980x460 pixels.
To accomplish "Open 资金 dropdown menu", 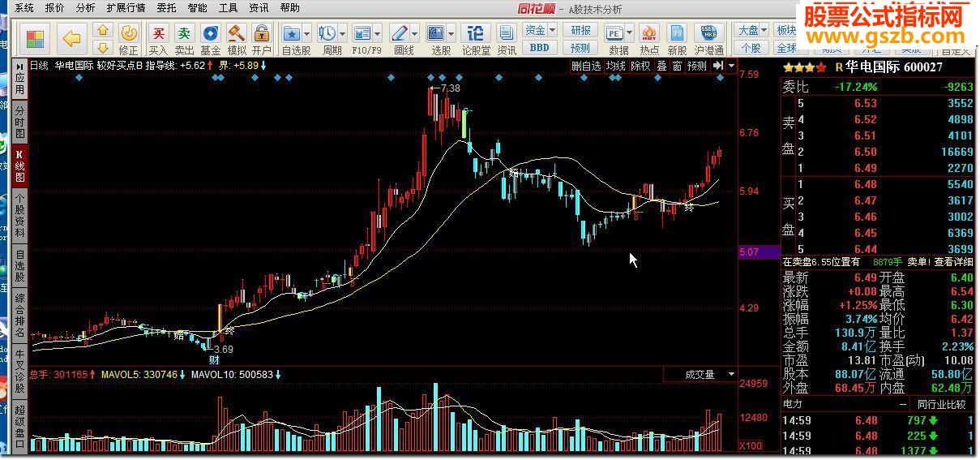I will click(540, 30).
